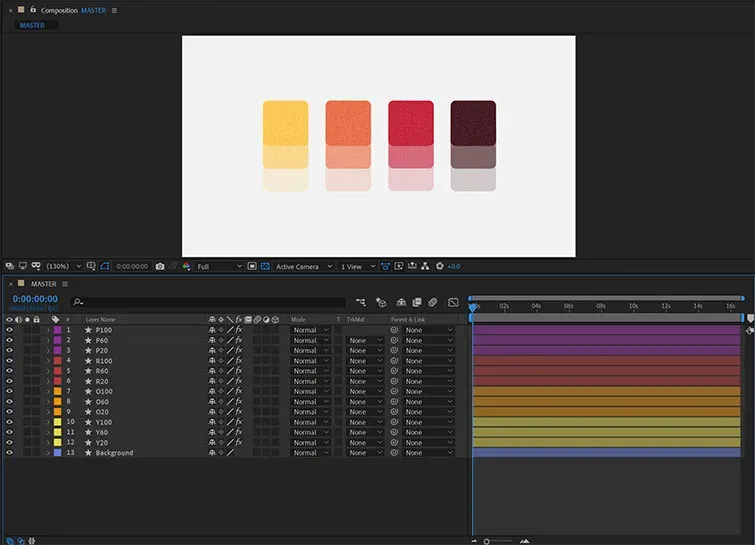Hide the Background layer eye icon
The width and height of the screenshot is (755, 545).
(9, 453)
